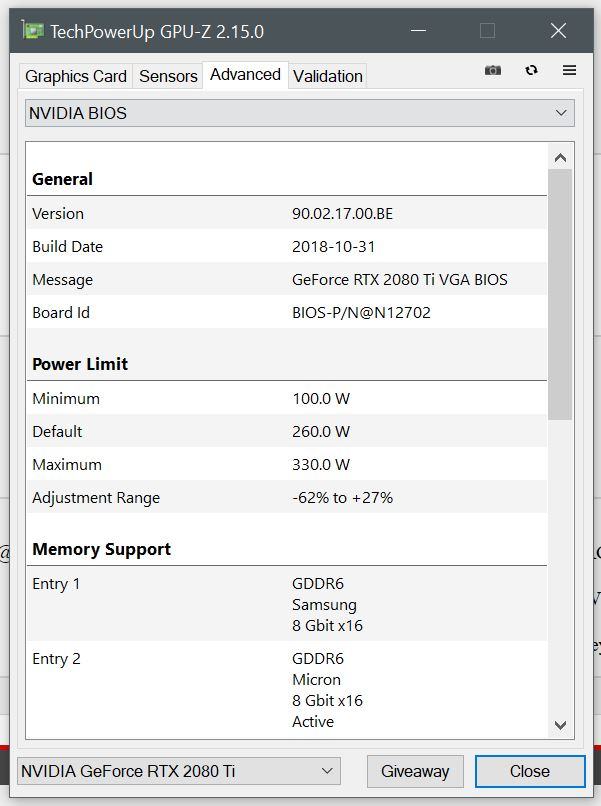Expand the NVIDIA BIOS dropdown
601x806 pixels.
pos(300,113)
